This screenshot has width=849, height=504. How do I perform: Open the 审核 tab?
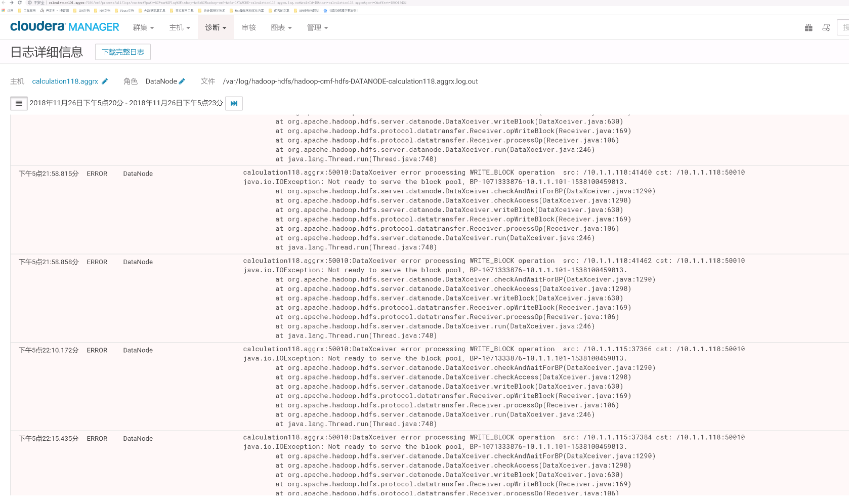click(248, 27)
